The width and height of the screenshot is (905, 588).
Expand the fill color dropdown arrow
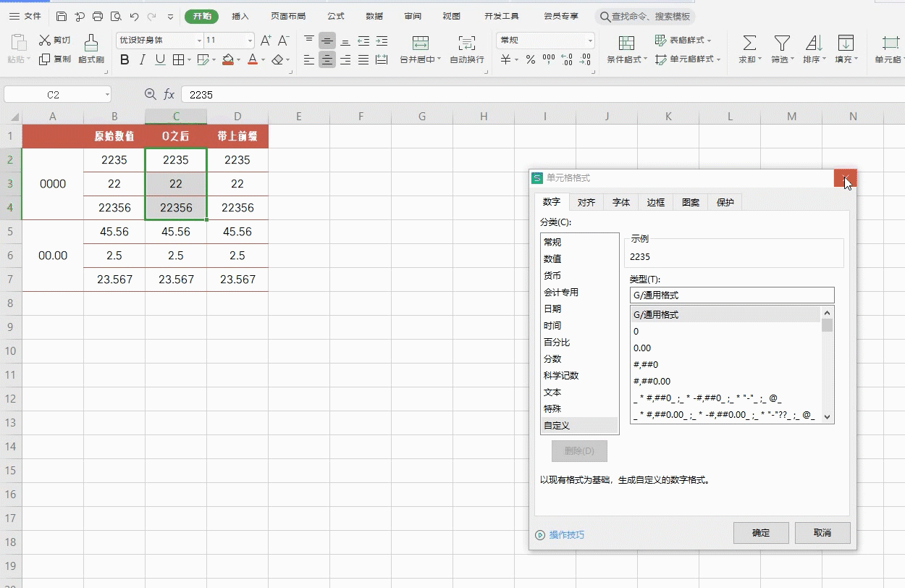240,61
